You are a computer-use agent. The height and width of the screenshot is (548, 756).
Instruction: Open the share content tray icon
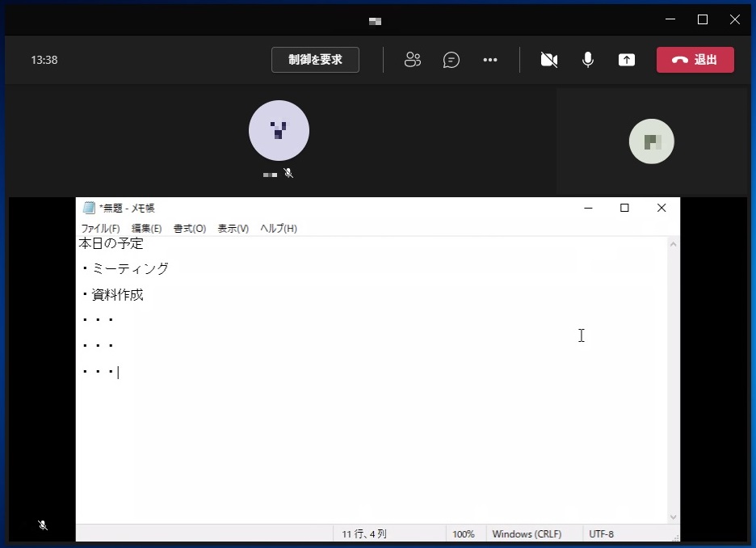626,60
